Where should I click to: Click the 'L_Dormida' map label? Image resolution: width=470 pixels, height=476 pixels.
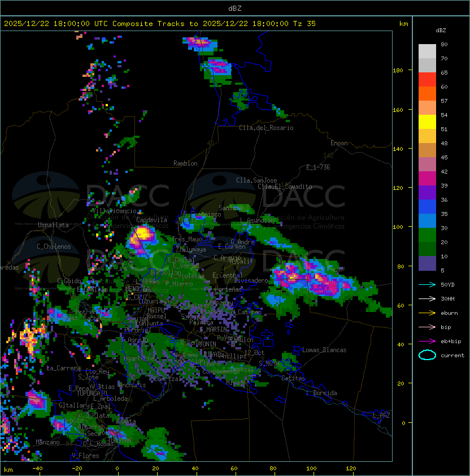321,393
